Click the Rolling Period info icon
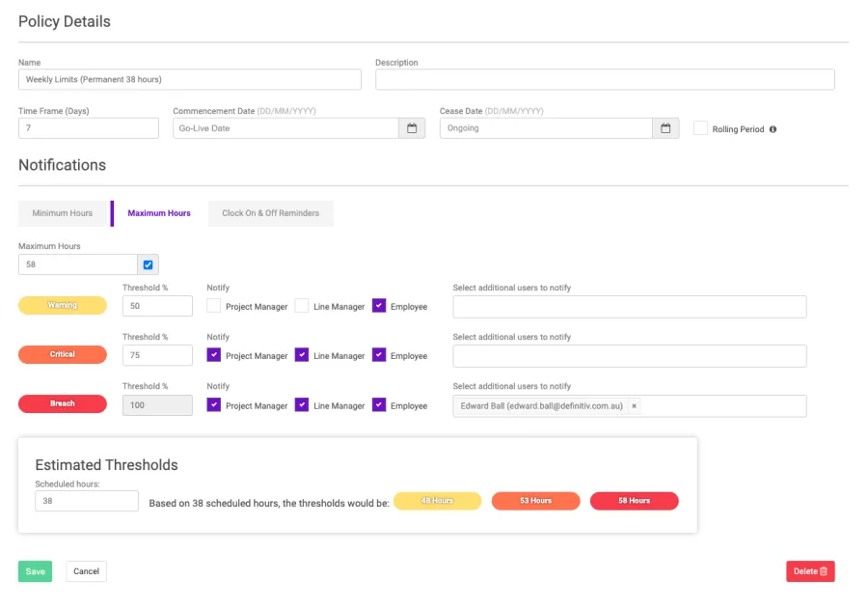This screenshot has height=608, width=868. click(x=773, y=129)
